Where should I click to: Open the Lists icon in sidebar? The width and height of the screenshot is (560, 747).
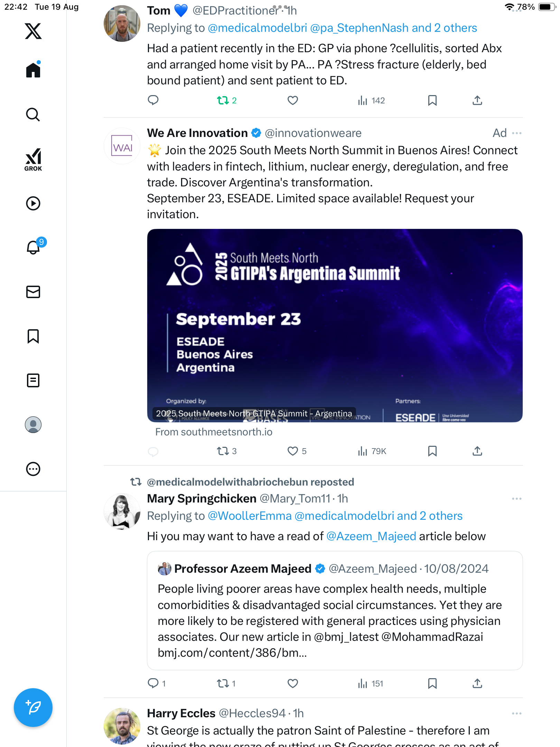[33, 380]
